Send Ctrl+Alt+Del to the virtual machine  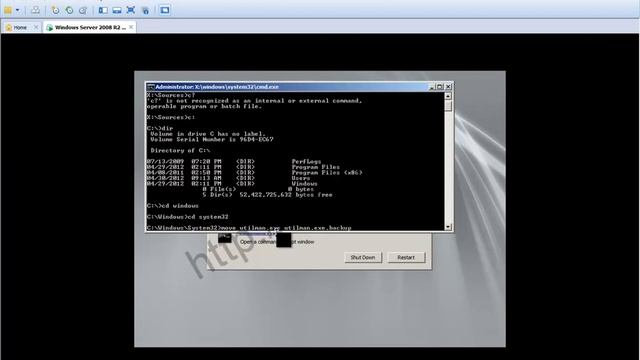pos(36,10)
